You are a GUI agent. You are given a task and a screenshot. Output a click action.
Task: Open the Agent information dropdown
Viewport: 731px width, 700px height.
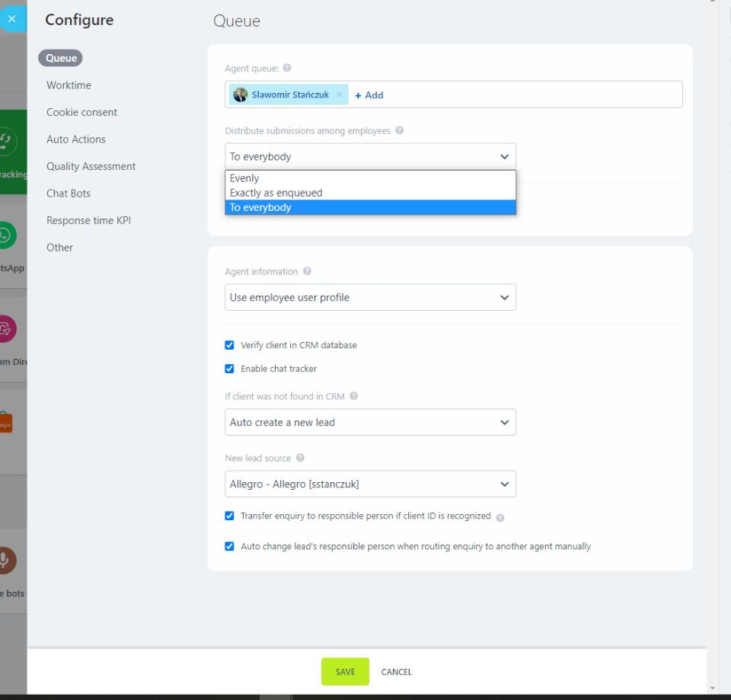tap(370, 297)
